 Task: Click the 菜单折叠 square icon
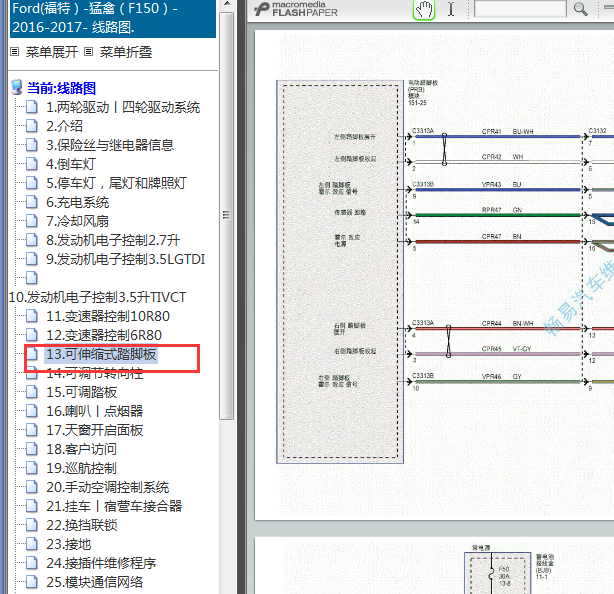click(x=89, y=52)
